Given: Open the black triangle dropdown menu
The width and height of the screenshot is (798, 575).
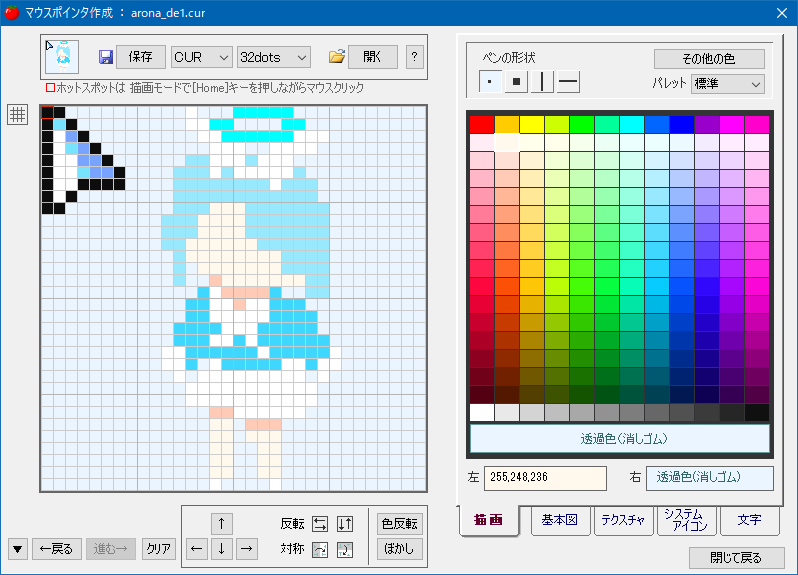Looking at the screenshot, I should coord(18,549).
